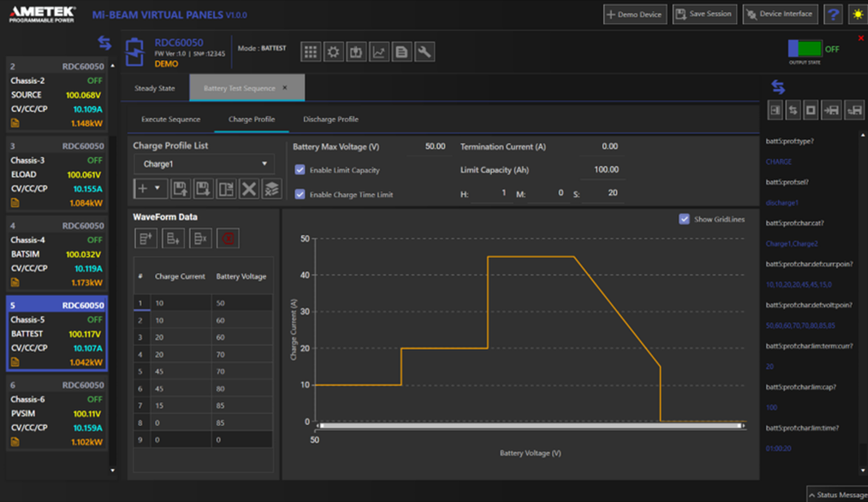Toggle Enable Limit Capacity checkbox

[x=300, y=170]
